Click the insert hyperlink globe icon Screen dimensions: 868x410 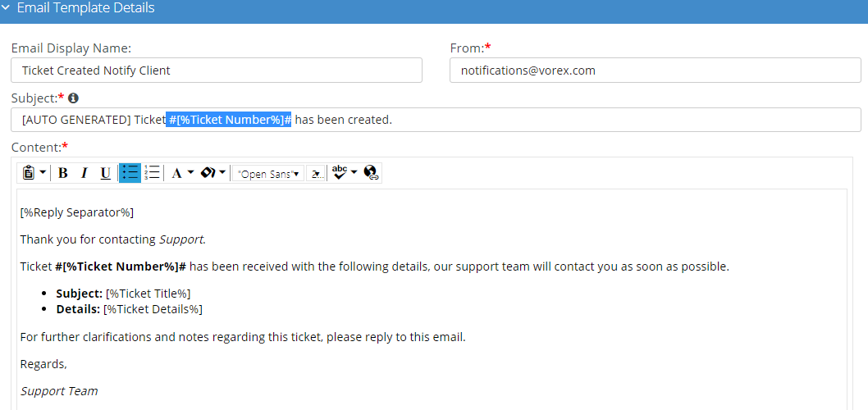pos(371,173)
